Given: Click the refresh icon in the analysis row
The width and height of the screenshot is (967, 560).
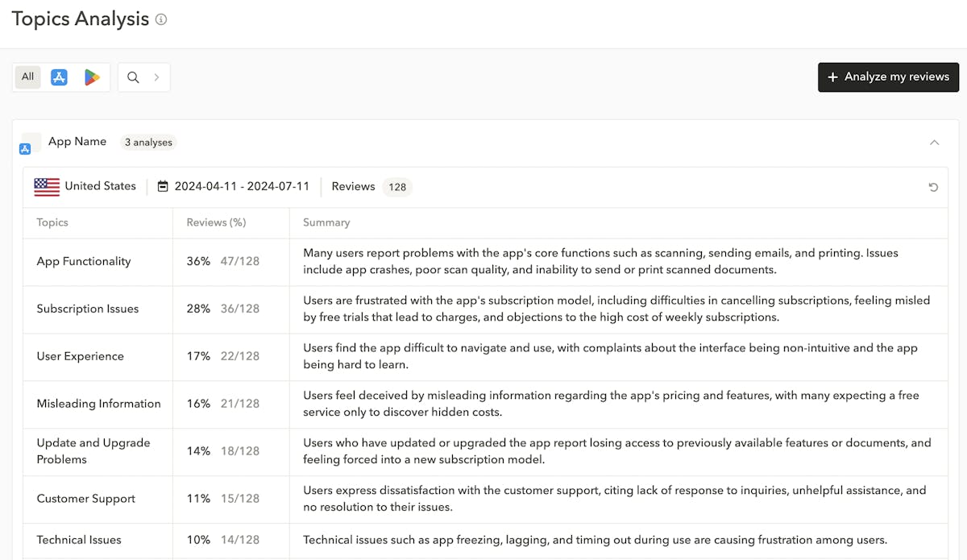Looking at the screenshot, I should coord(933,187).
